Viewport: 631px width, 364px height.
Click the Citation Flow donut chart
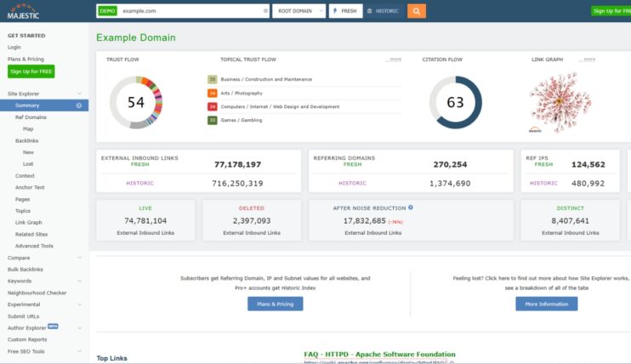(x=455, y=102)
